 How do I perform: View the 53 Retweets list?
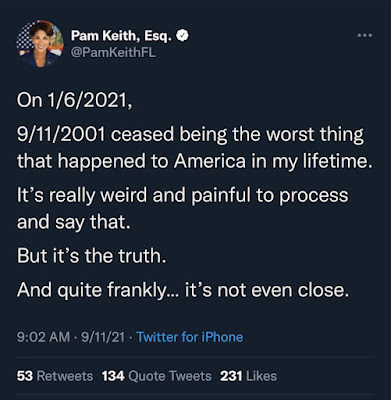[55, 376]
